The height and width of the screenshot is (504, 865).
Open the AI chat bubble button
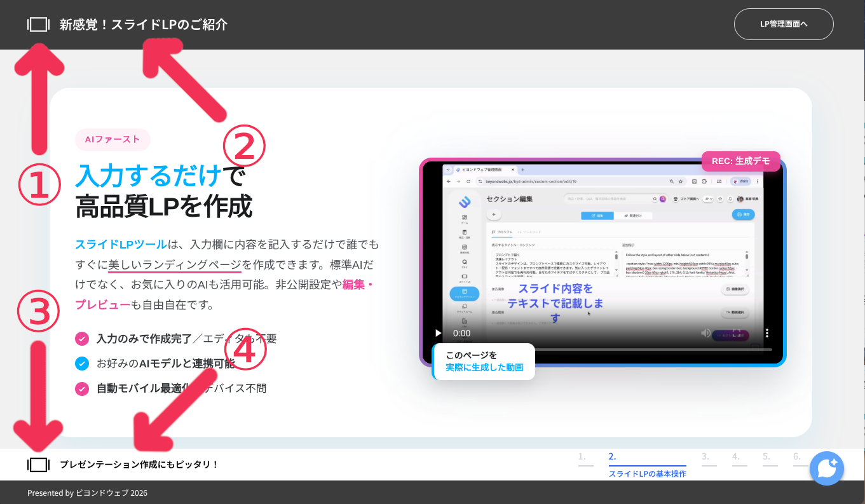click(826, 468)
